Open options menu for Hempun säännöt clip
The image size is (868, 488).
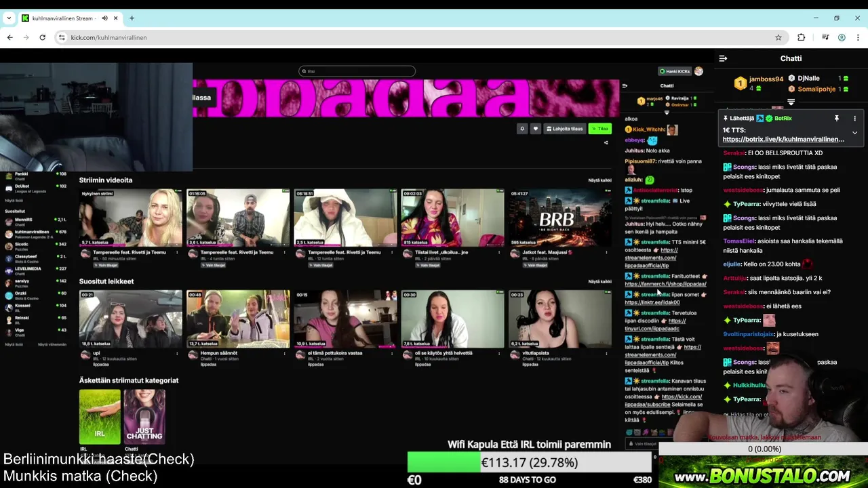pyautogui.click(x=285, y=353)
